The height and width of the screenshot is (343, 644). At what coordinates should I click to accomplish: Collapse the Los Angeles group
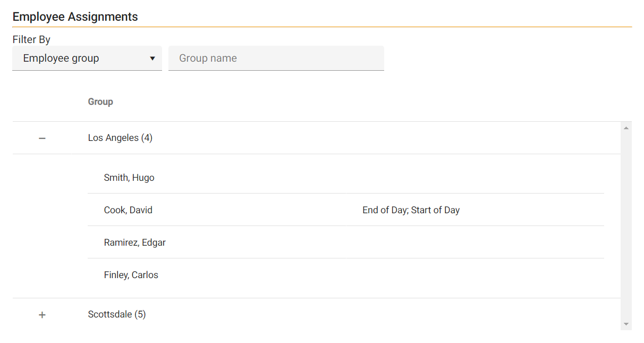pos(43,138)
